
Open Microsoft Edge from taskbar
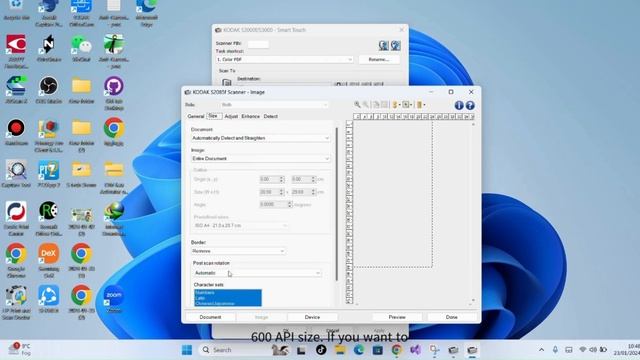(359, 350)
